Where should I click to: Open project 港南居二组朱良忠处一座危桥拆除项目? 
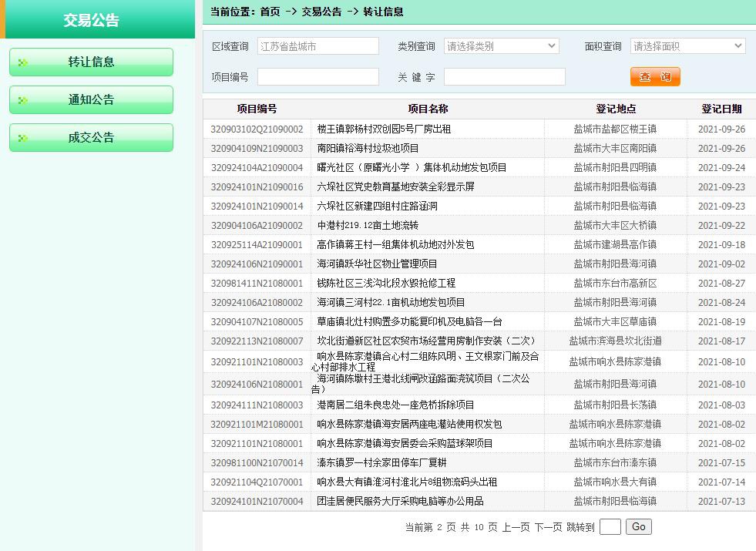395,405
